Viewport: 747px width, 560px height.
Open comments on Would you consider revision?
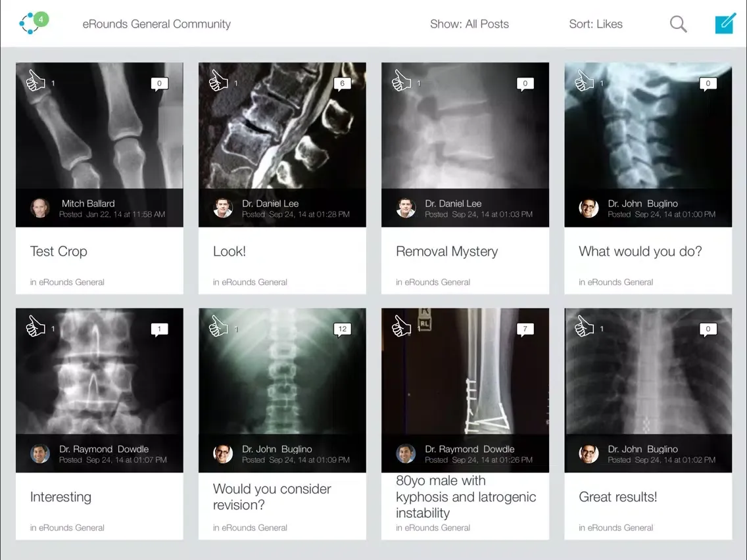point(342,329)
